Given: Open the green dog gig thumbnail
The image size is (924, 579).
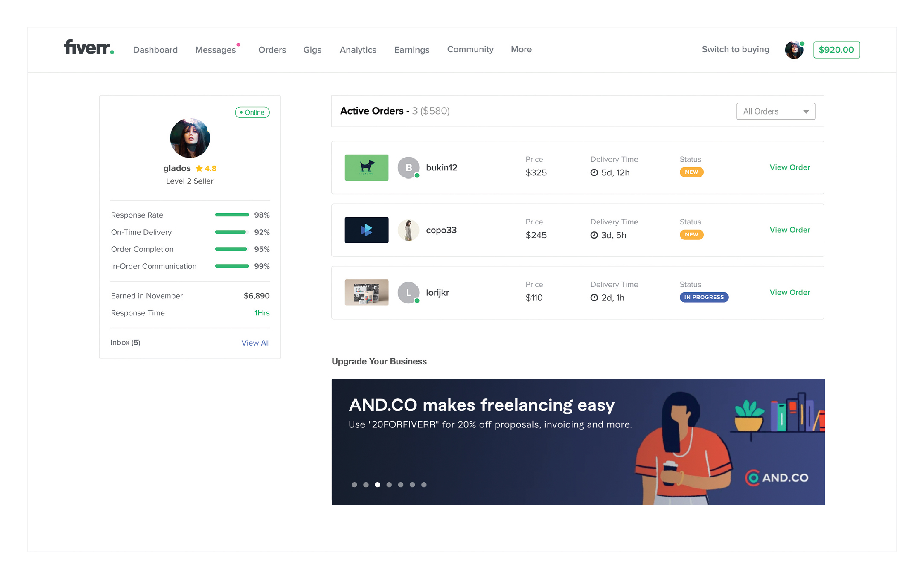Looking at the screenshot, I should tap(366, 167).
